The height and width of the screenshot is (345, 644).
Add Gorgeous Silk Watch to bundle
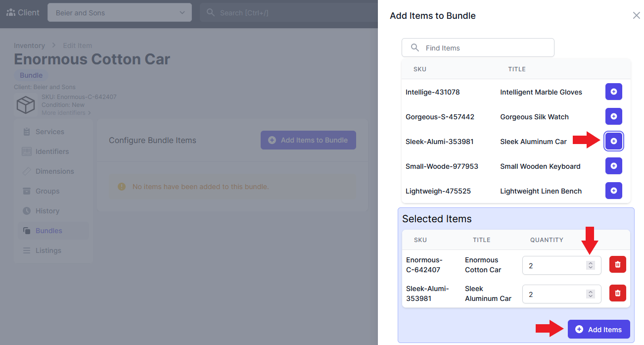[x=613, y=116]
